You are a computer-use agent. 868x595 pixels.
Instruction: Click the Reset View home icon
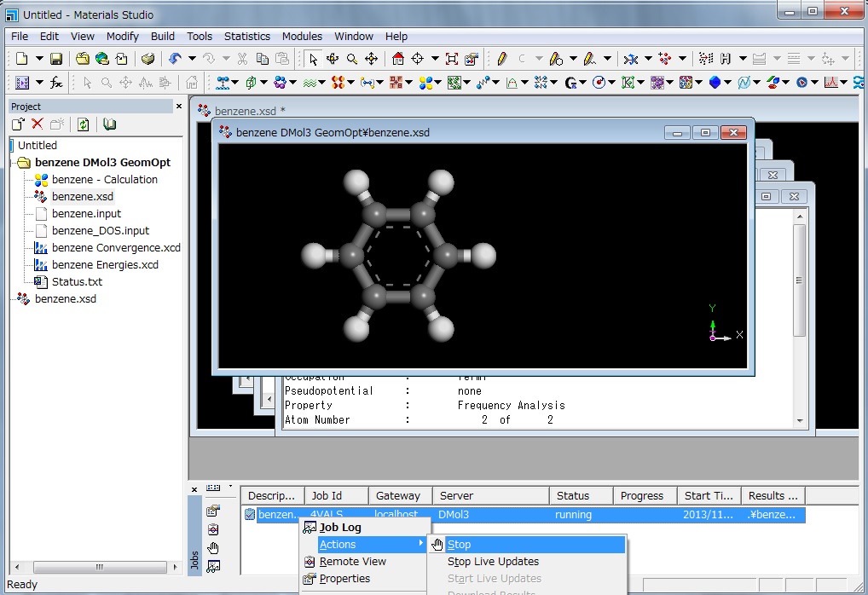tap(397, 59)
